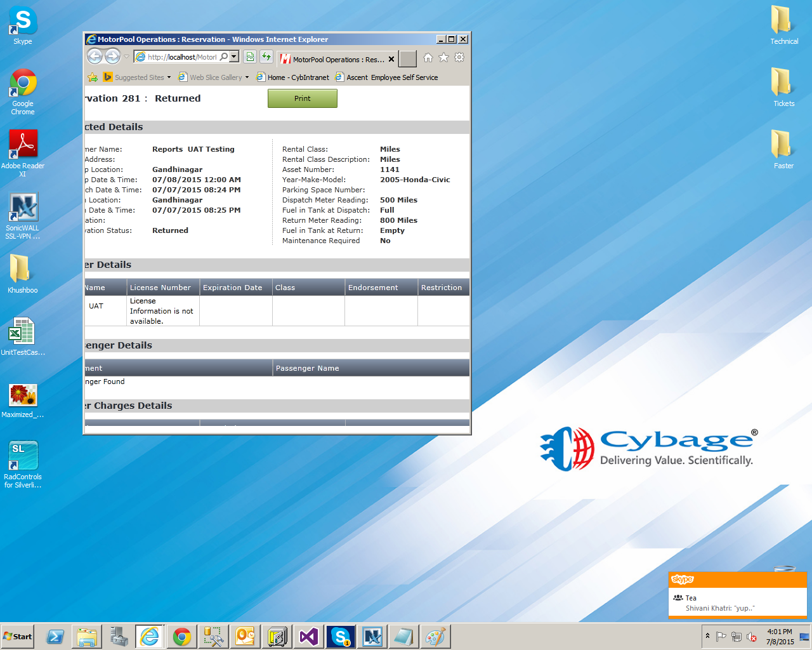
Task: Open Paint from the taskbar
Action: pyautogui.click(x=436, y=637)
